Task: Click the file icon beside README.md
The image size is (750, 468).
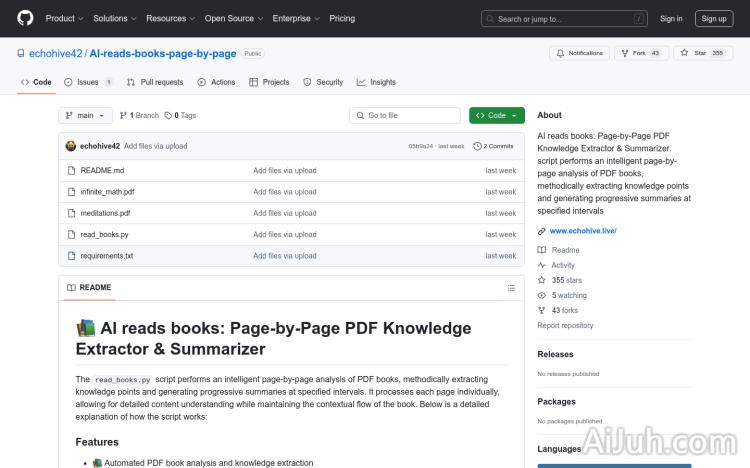Action: point(71,170)
